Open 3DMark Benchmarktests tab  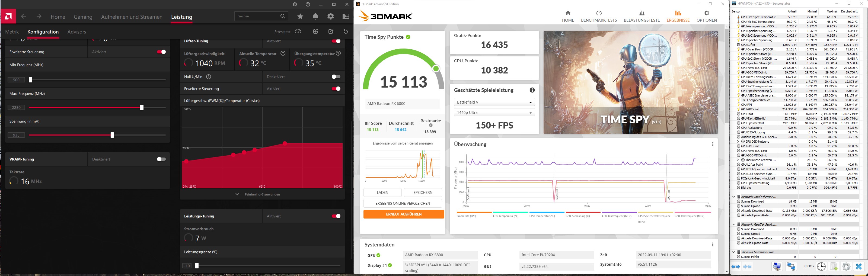pyautogui.click(x=599, y=17)
